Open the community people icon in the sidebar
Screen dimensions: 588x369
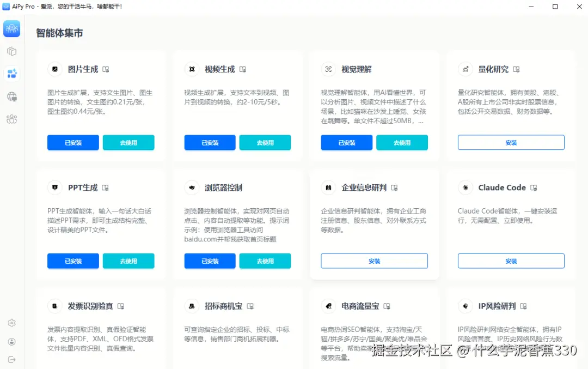[x=11, y=119]
